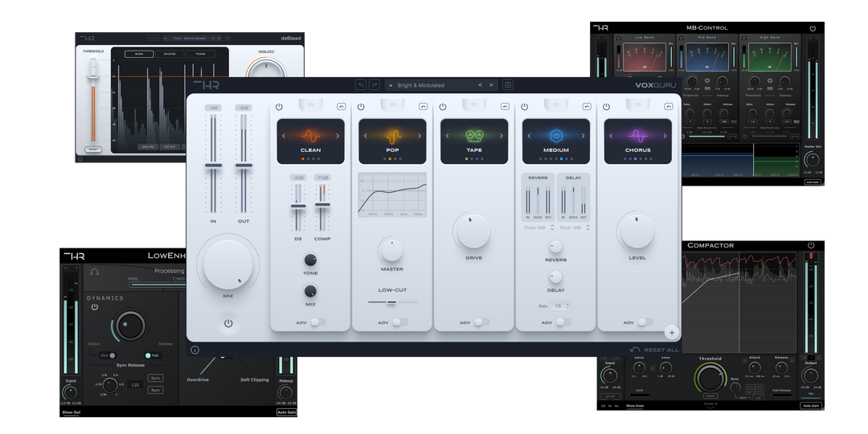Select the Kick tab in deBleed window
This screenshot has width=868, height=434.
click(139, 54)
